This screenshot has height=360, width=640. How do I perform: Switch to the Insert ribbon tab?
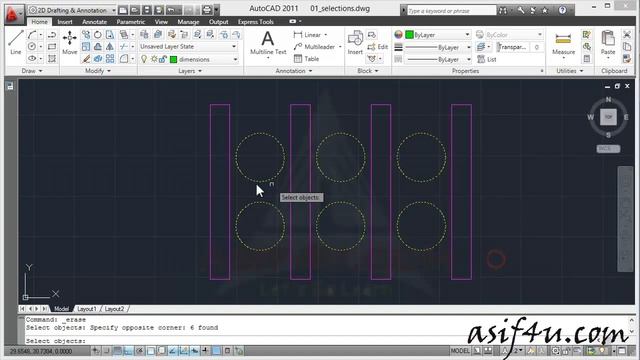[65, 22]
